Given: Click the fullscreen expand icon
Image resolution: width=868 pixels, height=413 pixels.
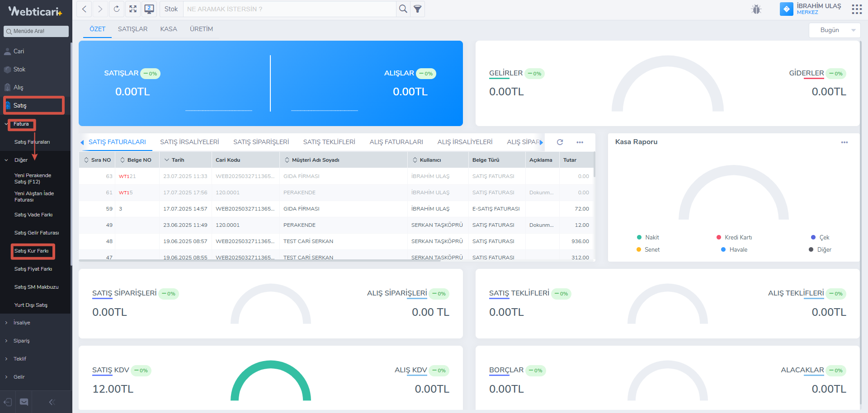Looking at the screenshot, I should (x=133, y=9).
